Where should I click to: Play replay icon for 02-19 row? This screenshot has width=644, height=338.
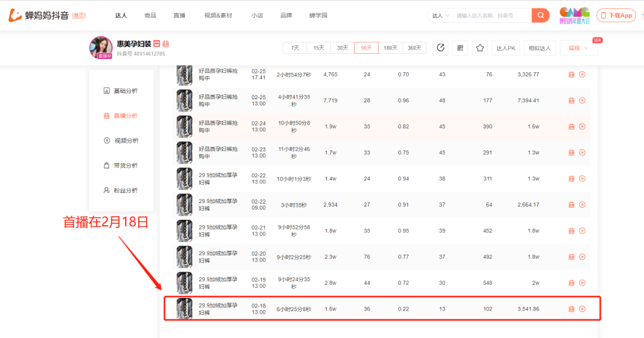[583, 283]
